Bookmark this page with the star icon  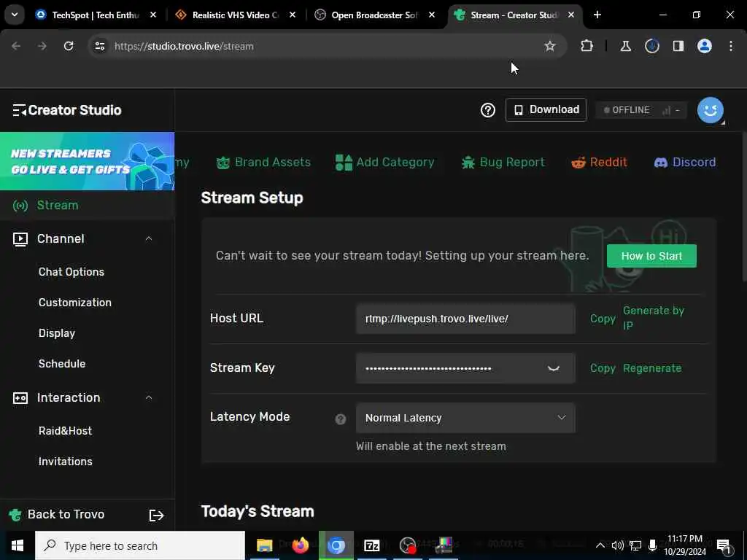coord(550,46)
